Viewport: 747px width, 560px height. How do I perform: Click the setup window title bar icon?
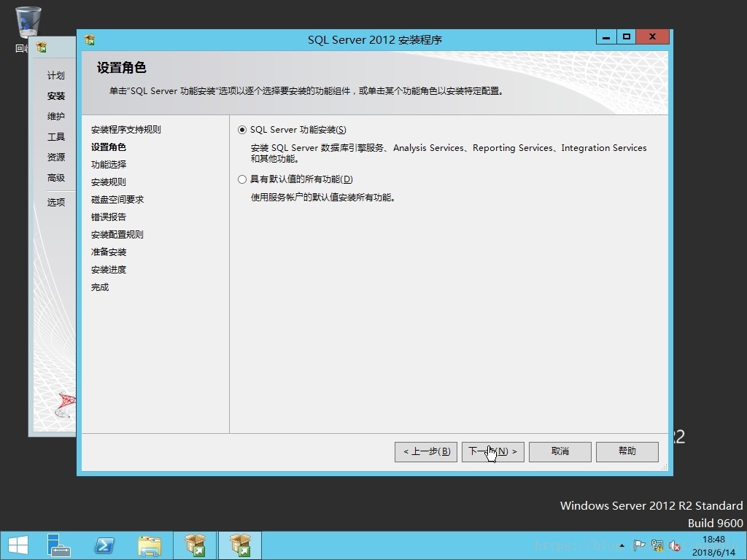[90, 40]
